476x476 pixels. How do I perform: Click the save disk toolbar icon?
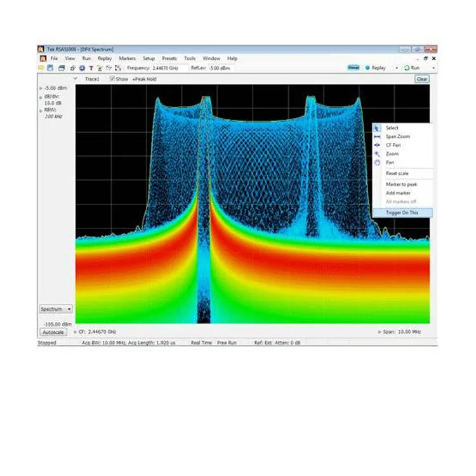[x=50, y=68]
